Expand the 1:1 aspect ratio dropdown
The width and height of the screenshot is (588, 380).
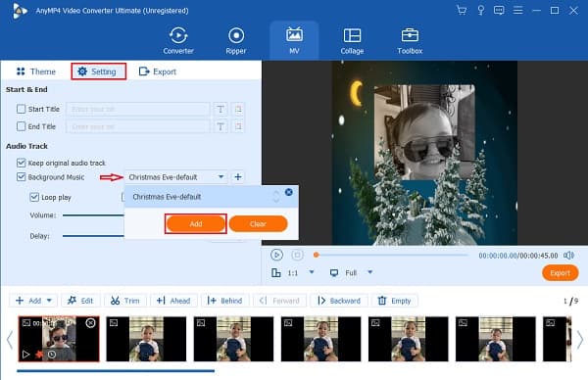point(312,272)
